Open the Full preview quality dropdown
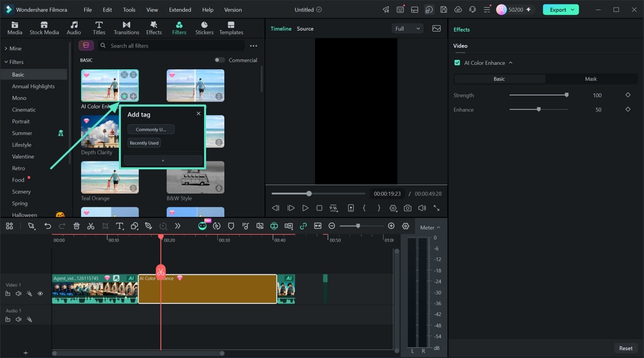644x358 pixels. (408, 29)
